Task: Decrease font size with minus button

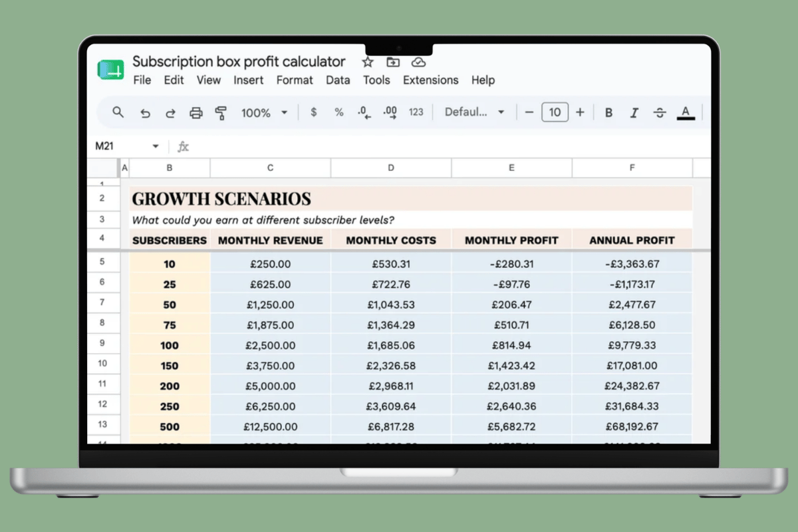Action: point(529,112)
